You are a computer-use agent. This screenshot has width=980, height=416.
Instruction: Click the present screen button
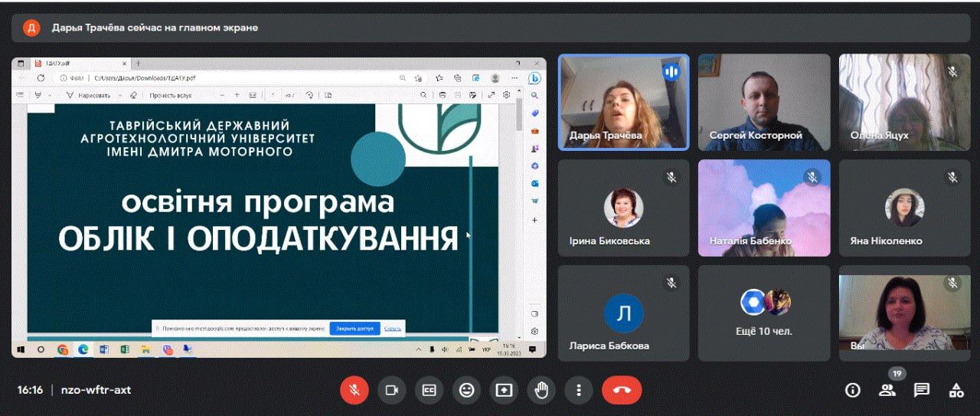[504, 390]
